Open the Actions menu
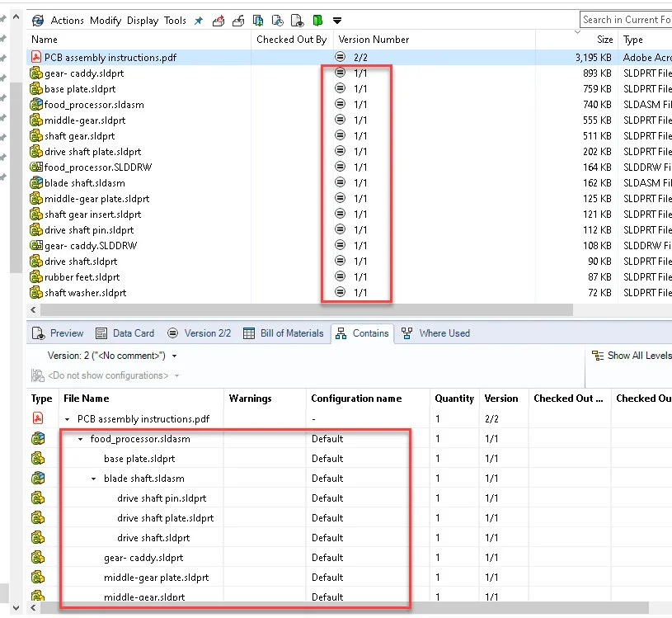672x618 pixels. (x=68, y=20)
